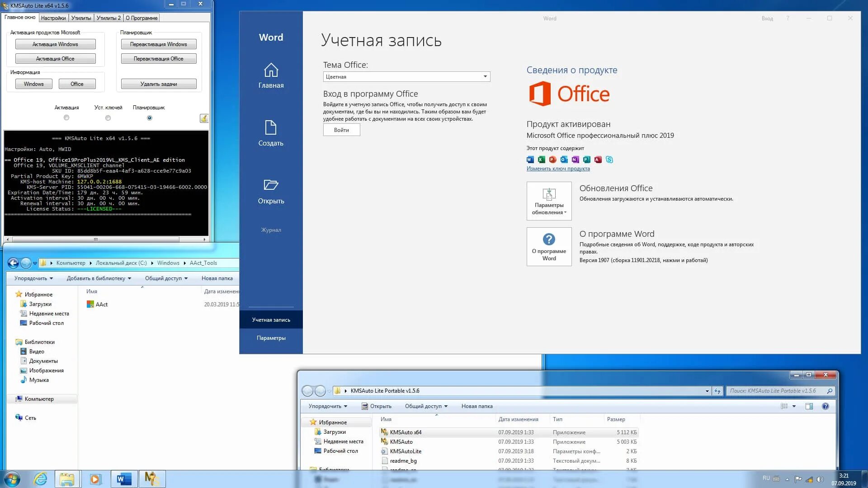Click the Word help question mark in title bar
This screenshot has width=868, height=488.
coord(788,19)
